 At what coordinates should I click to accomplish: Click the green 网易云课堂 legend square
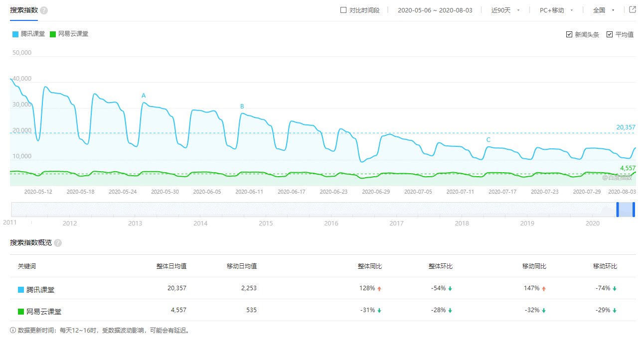click(x=53, y=34)
